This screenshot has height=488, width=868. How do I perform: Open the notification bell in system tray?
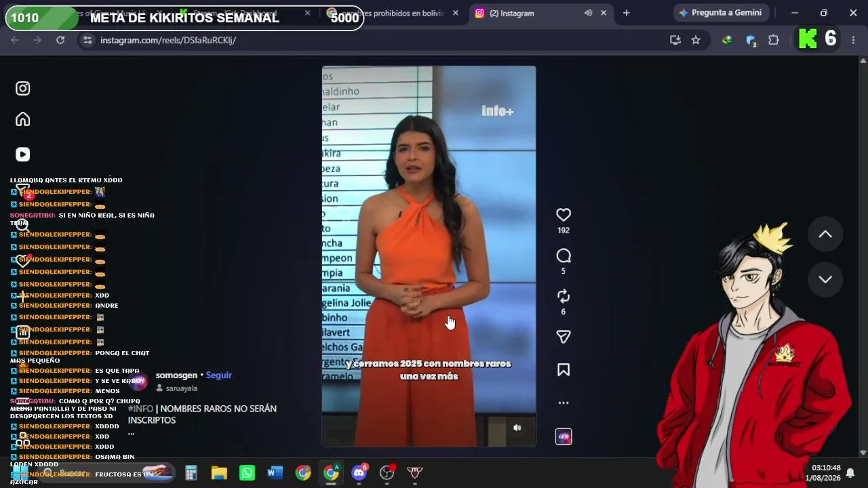click(x=850, y=472)
